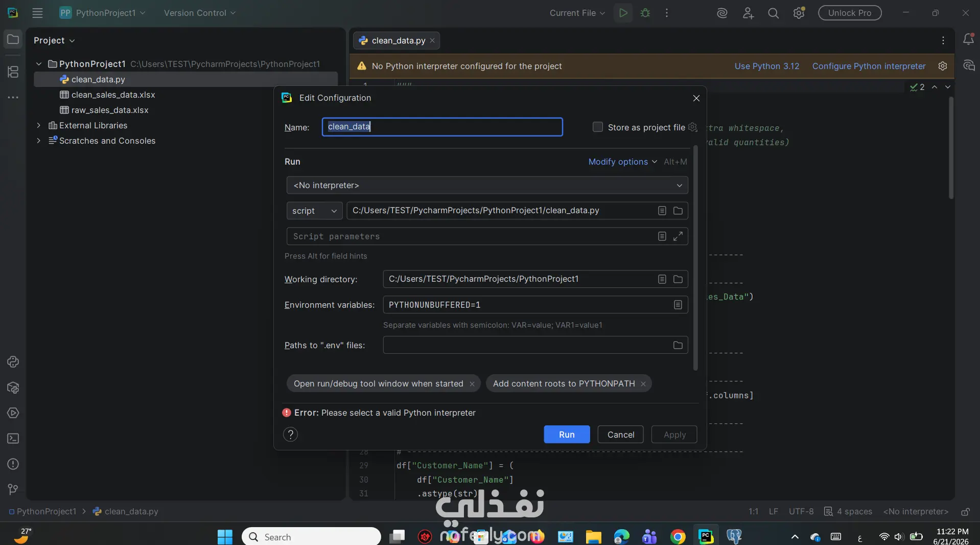
Task: Click the Unlock Pro button
Action: pos(850,13)
